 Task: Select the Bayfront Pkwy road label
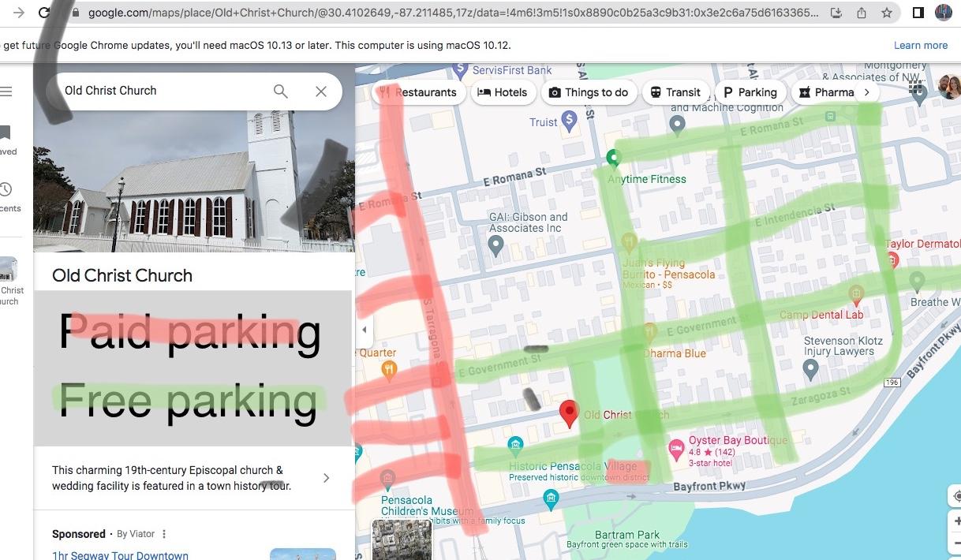pos(709,487)
